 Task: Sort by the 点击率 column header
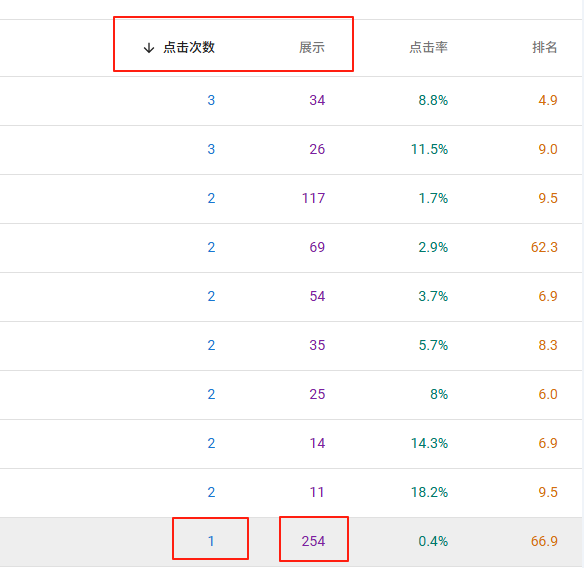(428, 47)
